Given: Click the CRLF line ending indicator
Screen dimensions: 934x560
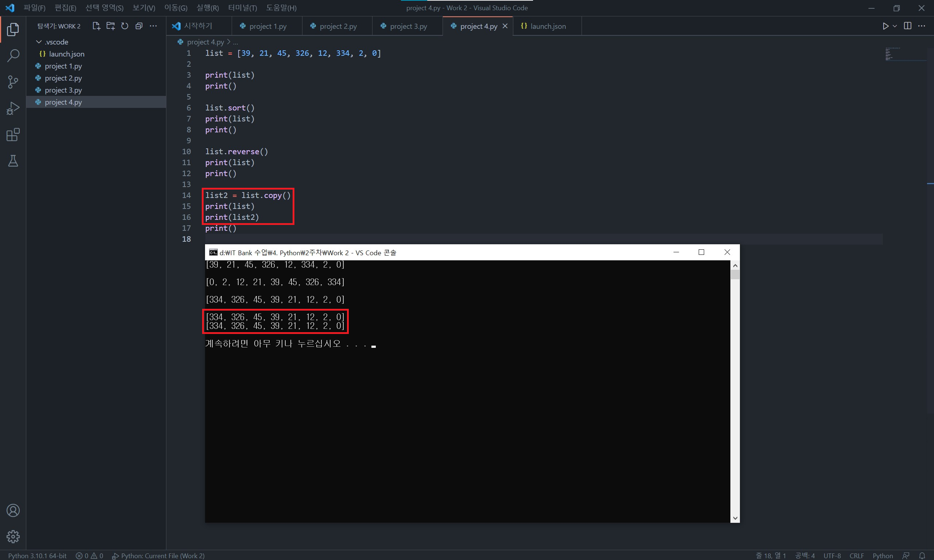Looking at the screenshot, I should click(x=856, y=556).
